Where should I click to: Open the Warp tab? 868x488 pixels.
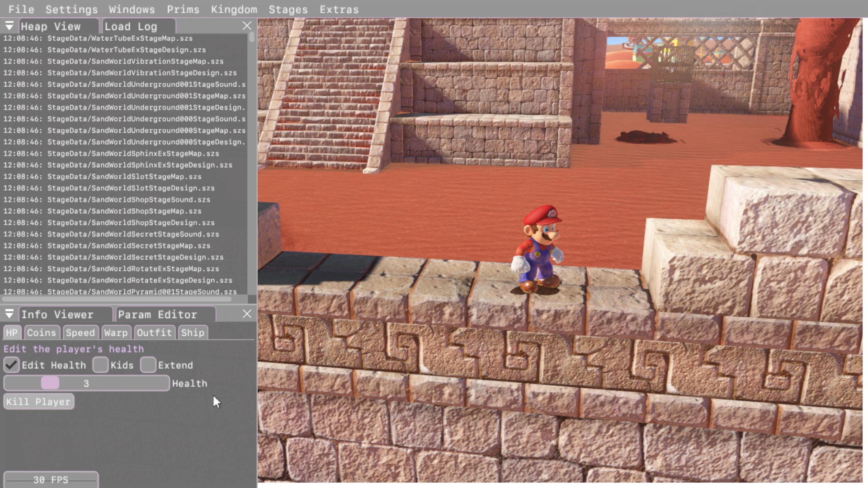tap(116, 333)
